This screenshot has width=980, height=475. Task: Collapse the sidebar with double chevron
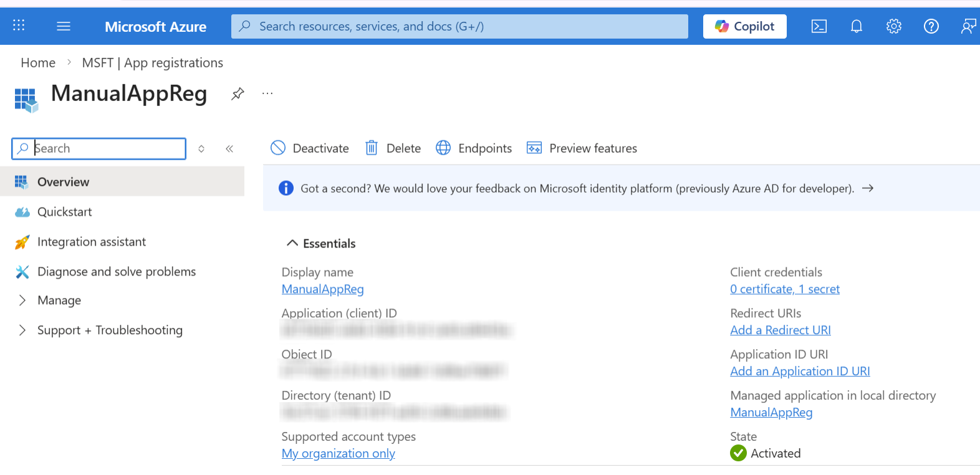click(229, 148)
